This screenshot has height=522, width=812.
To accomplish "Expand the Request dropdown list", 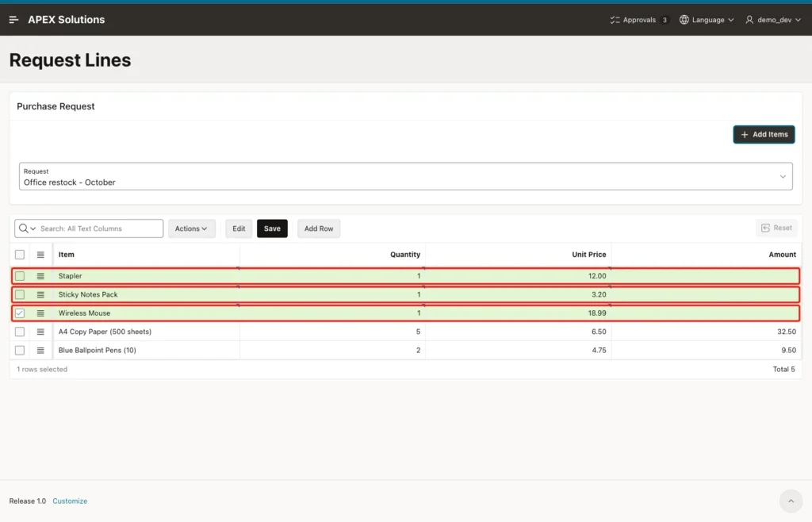I will coord(405,177).
